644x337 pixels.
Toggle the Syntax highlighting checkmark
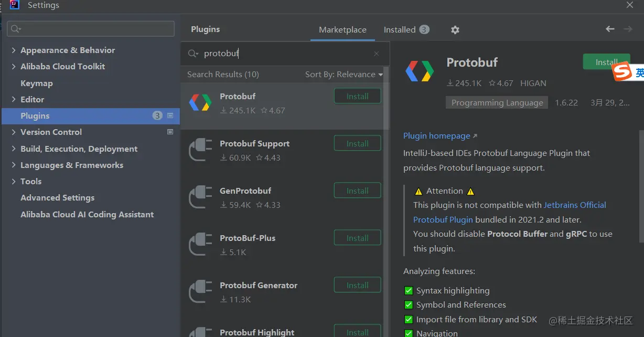tap(409, 291)
